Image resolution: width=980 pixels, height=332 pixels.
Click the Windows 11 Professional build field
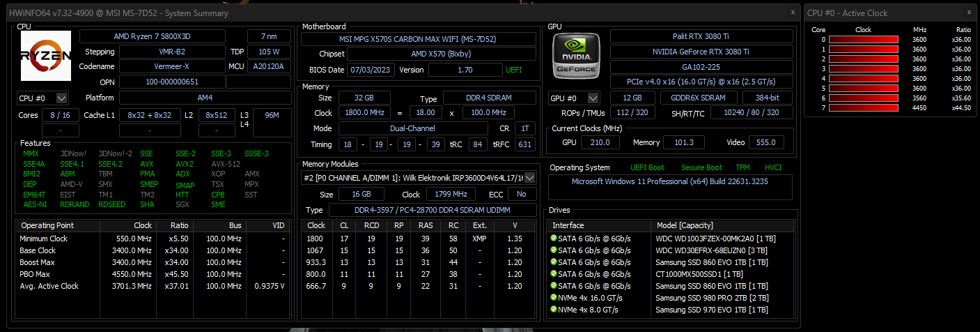[670, 188]
